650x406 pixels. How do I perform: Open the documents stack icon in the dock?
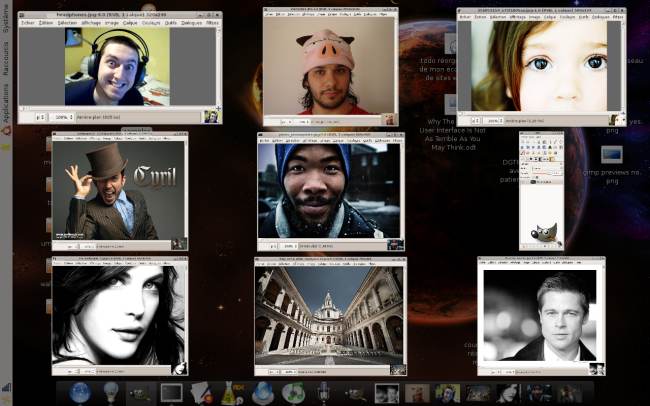201,392
